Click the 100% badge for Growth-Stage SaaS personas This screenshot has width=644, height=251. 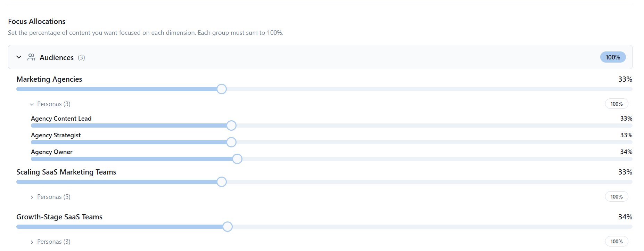pos(616,241)
